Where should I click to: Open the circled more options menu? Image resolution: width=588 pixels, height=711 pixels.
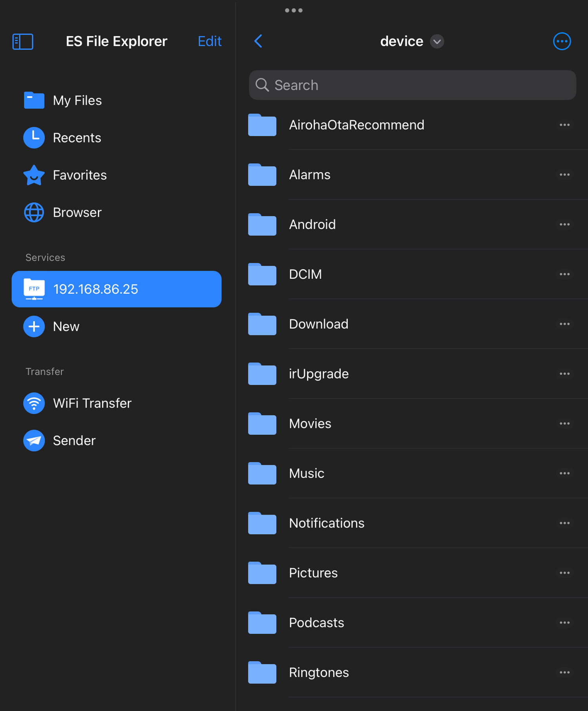[562, 41]
